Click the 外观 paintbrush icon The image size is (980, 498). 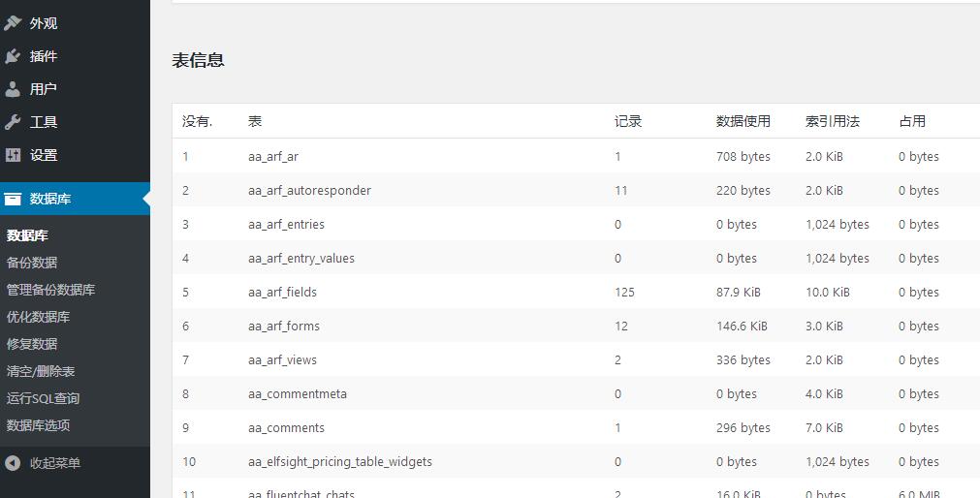click(x=13, y=23)
